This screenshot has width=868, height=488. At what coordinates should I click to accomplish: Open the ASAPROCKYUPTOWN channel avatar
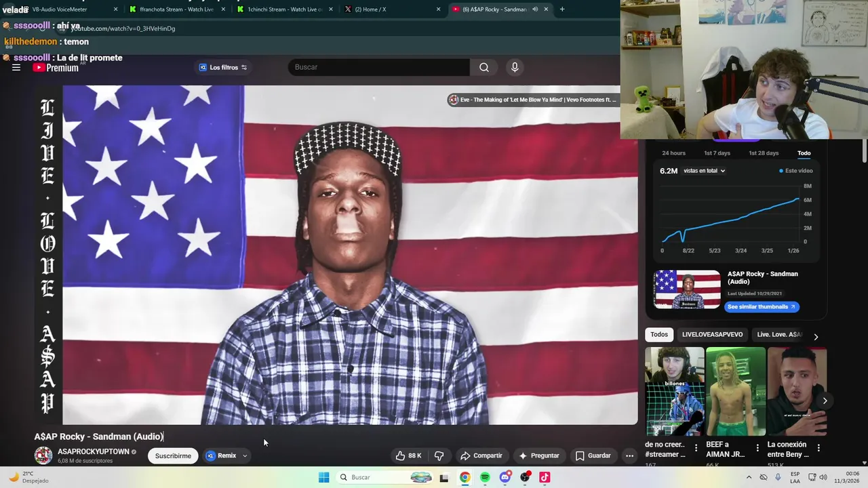click(43, 455)
